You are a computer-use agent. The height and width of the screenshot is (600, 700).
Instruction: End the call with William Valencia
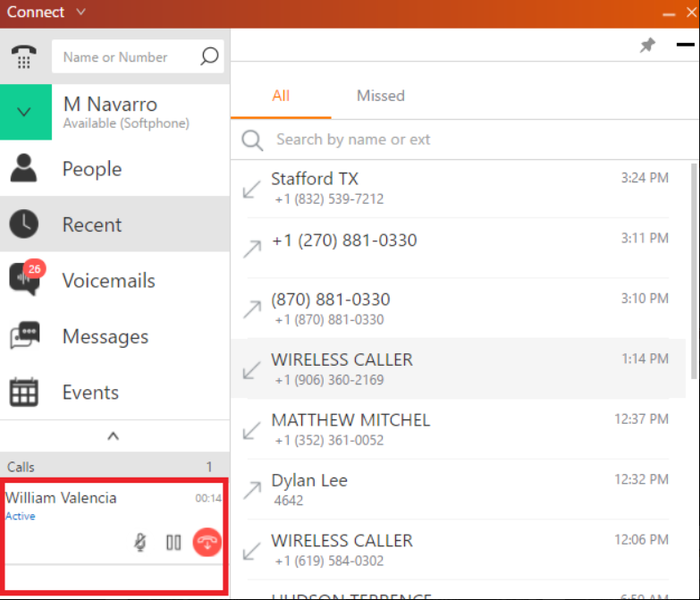(207, 542)
